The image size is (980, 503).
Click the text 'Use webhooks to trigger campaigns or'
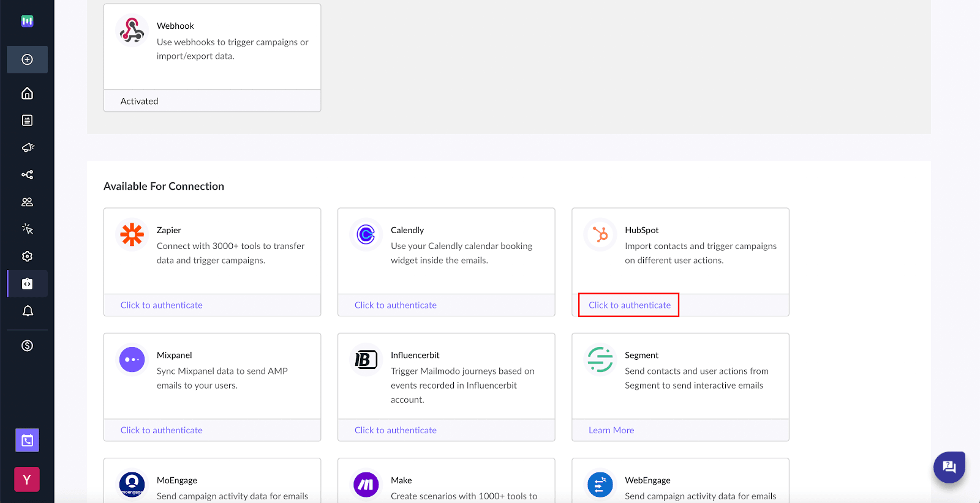(233, 42)
